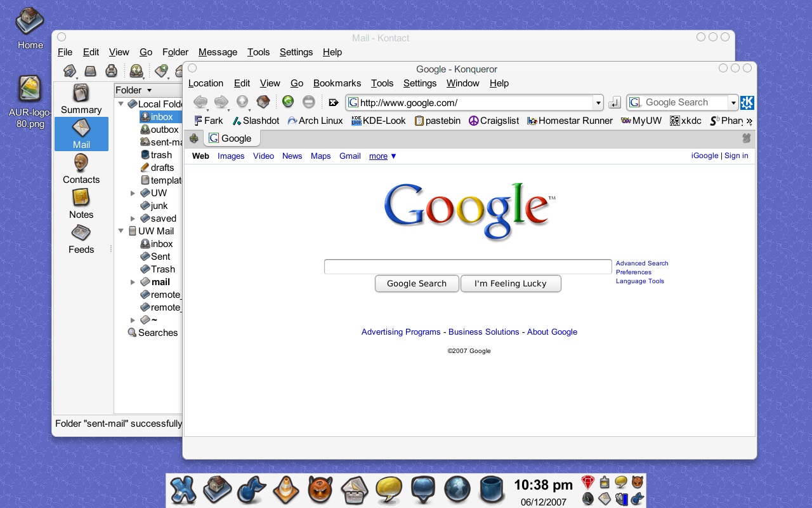Click the I'm Feeling Lucky button
812x508 pixels.
coord(511,283)
